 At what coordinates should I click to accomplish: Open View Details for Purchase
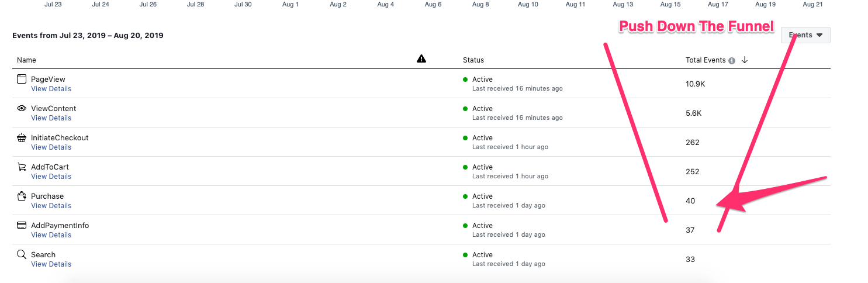coord(51,206)
